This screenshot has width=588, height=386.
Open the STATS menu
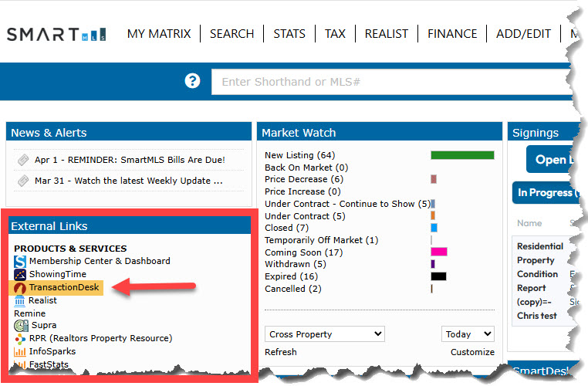point(289,34)
